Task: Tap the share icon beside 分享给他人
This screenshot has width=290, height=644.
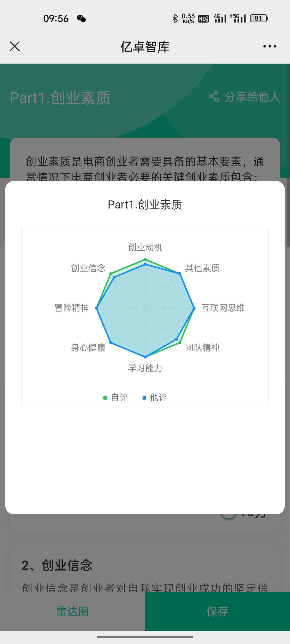Action: click(x=214, y=97)
